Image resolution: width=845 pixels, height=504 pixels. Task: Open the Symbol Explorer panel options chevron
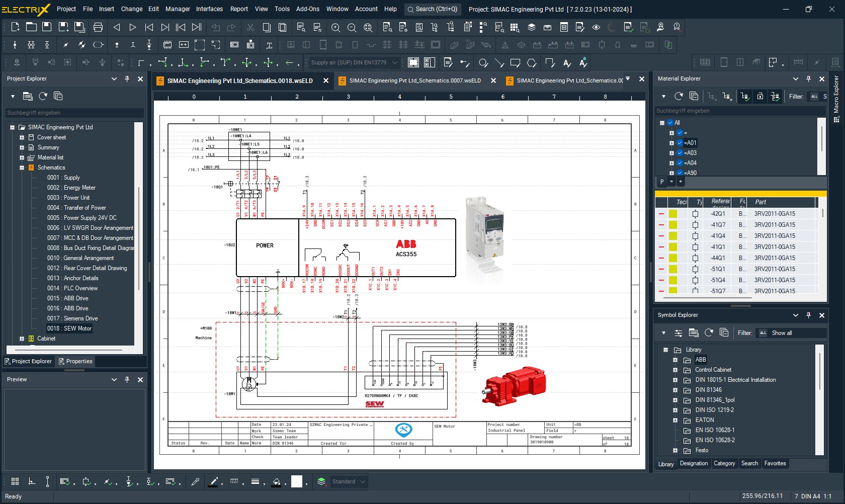pyautogui.click(x=796, y=315)
